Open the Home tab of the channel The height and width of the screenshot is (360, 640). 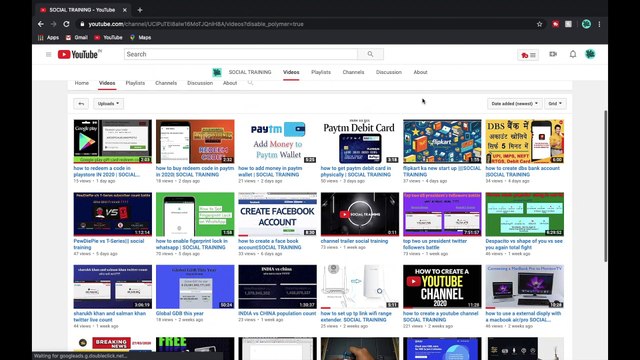point(82,83)
